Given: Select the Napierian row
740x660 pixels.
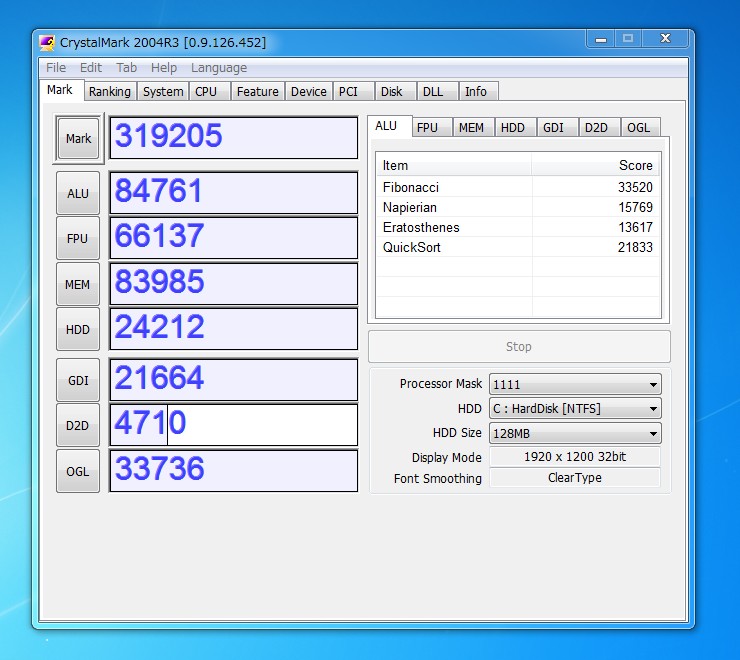Looking at the screenshot, I should [518, 207].
